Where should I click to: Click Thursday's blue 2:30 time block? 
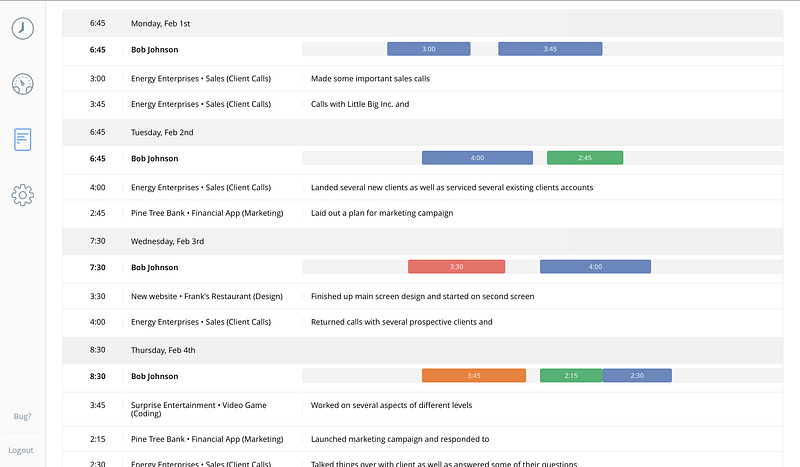tap(637, 375)
